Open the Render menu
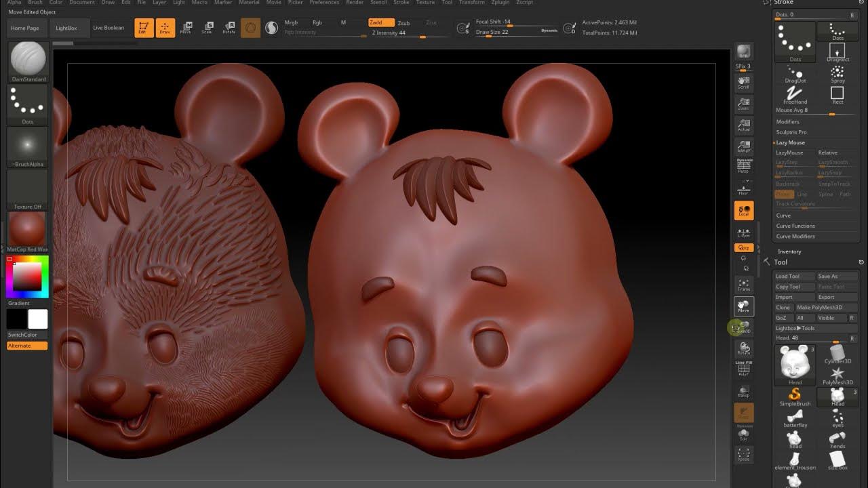The height and width of the screenshot is (488, 868). coord(355,3)
